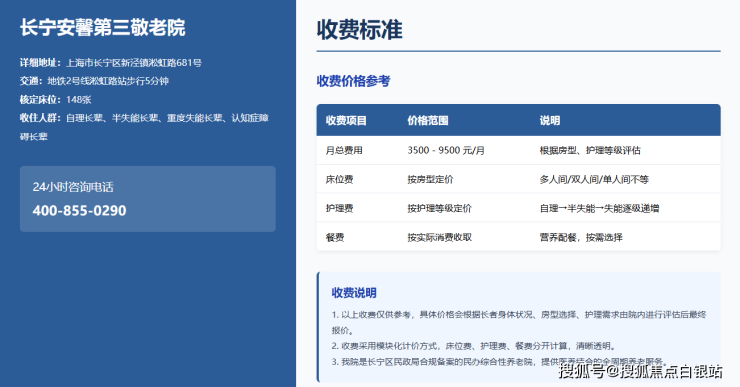The image size is (740, 387).
Task: Click the cell 多人间/双人间/单人间不等
Action: coord(594,179)
